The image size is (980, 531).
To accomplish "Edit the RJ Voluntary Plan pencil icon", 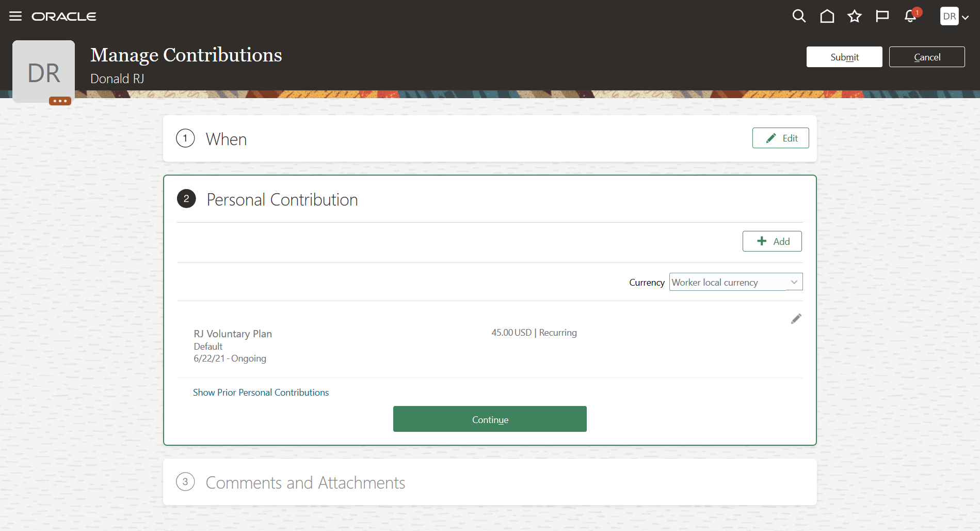I will 796,319.
